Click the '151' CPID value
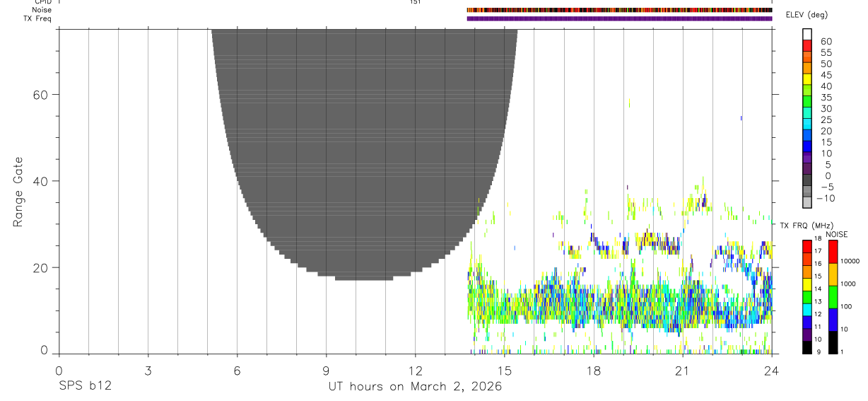This screenshot has height=401, width=868. point(415,2)
